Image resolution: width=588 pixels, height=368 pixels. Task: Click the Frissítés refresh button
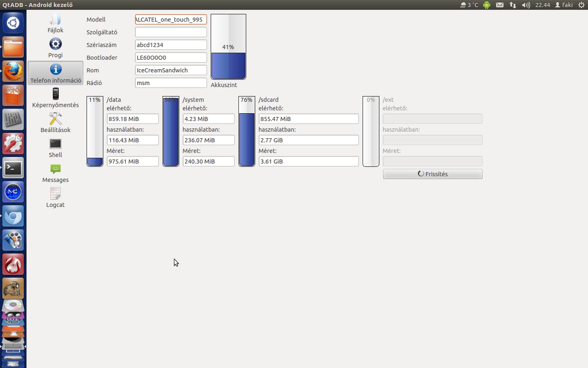coord(433,174)
